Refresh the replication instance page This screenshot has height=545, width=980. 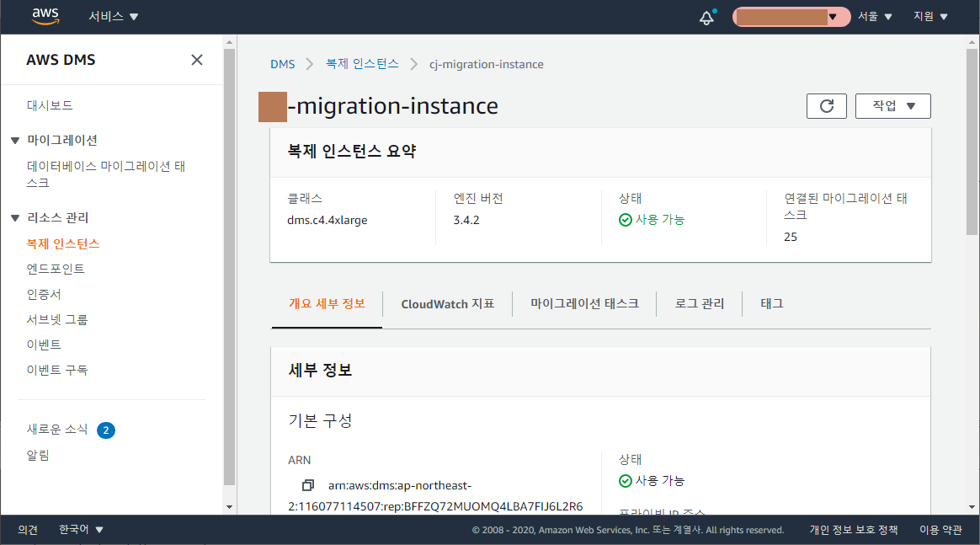point(826,106)
